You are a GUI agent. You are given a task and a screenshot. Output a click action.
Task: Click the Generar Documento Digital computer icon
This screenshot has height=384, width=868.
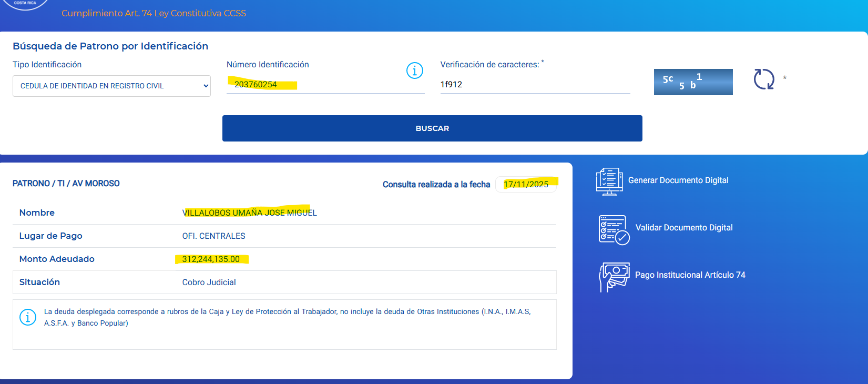pyautogui.click(x=609, y=182)
